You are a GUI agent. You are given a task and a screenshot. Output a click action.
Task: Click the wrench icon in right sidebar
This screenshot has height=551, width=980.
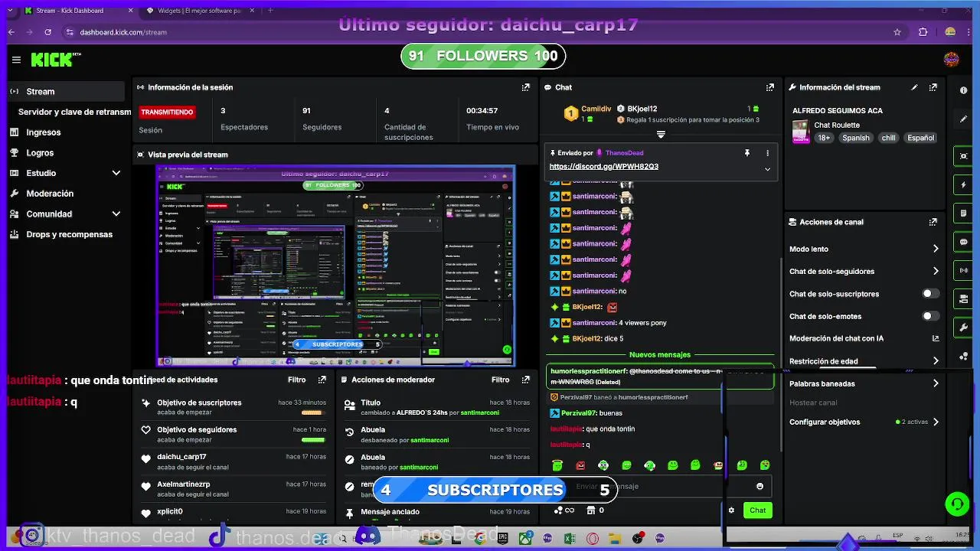(x=963, y=328)
